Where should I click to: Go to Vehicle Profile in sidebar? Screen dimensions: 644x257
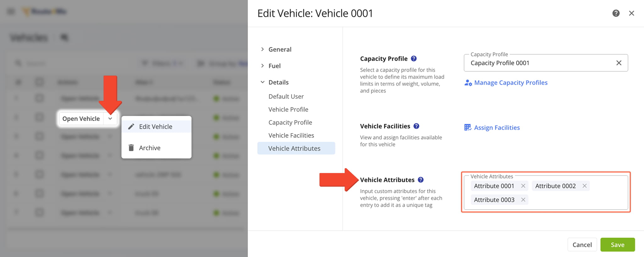pyautogui.click(x=288, y=109)
